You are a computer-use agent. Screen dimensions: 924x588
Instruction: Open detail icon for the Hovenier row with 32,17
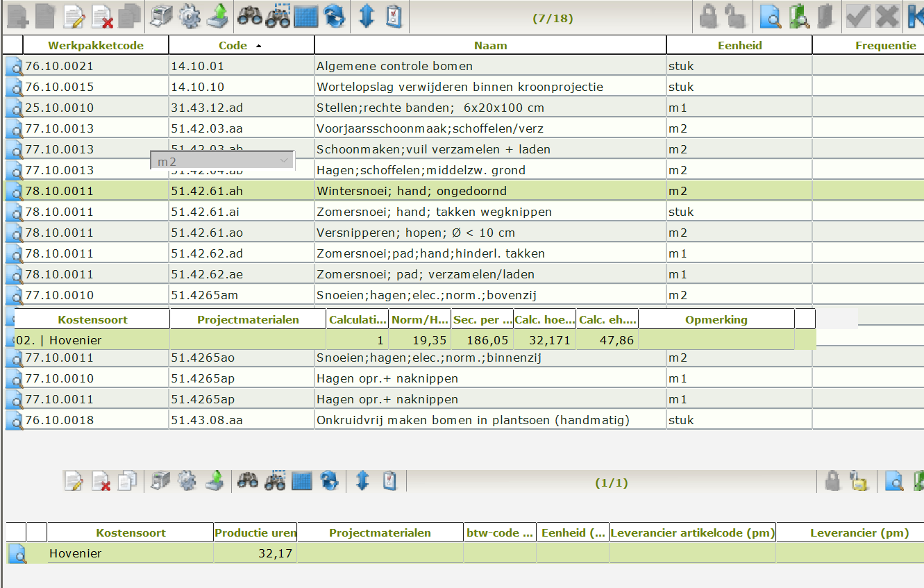pyautogui.click(x=17, y=553)
